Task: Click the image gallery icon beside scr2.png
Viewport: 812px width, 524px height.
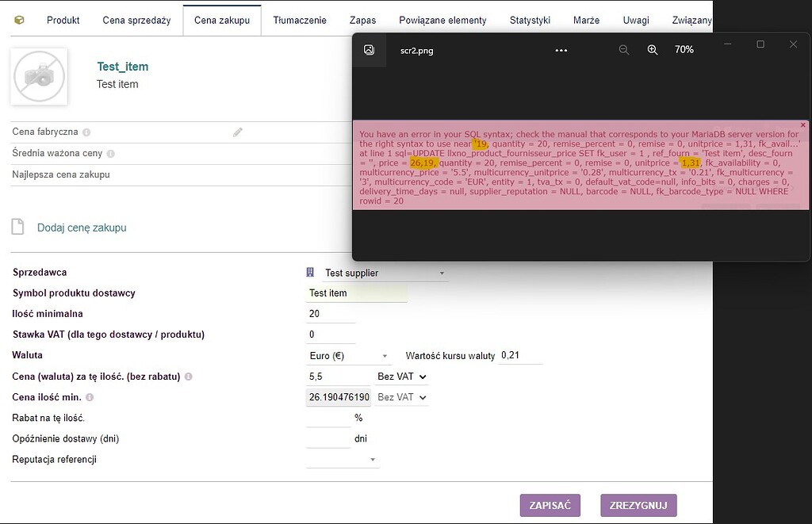Action: tap(370, 50)
